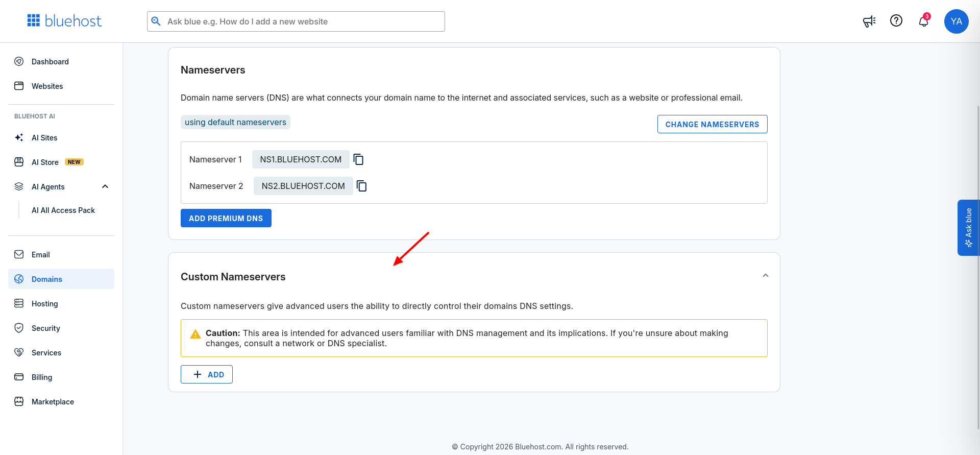The image size is (980, 455).
Task: Select AI Agents menu label
Action: 48,187
